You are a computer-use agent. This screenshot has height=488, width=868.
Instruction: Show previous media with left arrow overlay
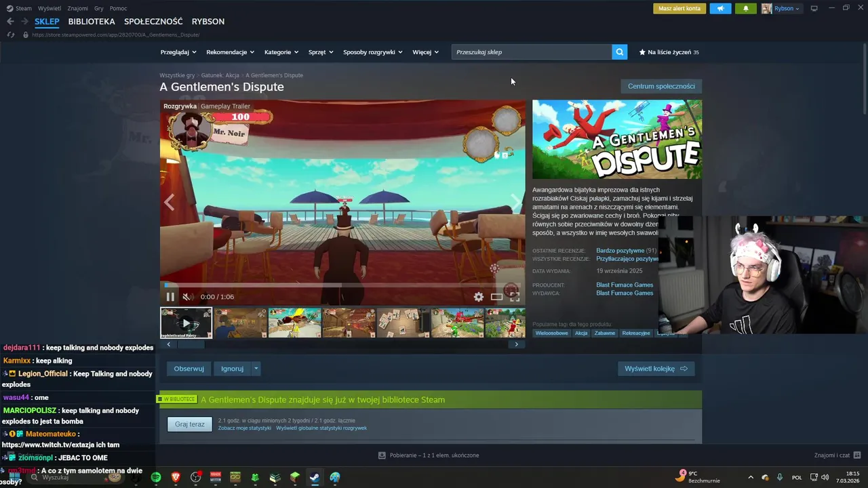click(169, 202)
